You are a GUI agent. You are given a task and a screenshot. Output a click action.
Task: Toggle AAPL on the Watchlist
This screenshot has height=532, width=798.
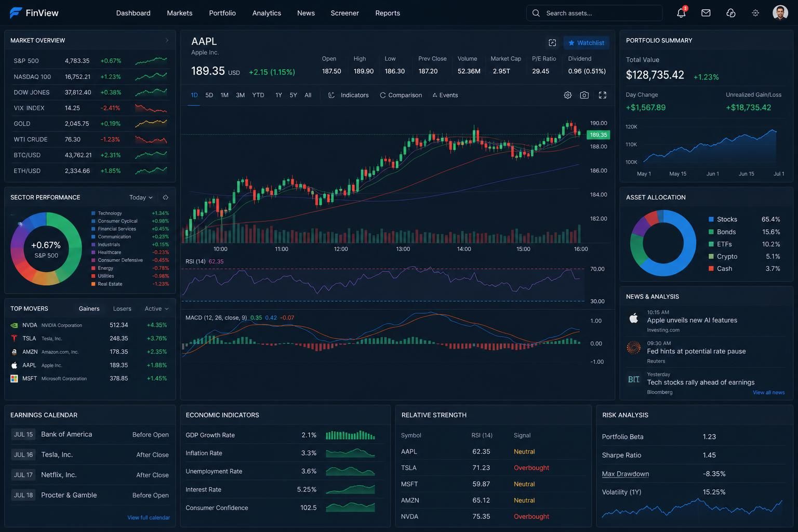coord(586,43)
